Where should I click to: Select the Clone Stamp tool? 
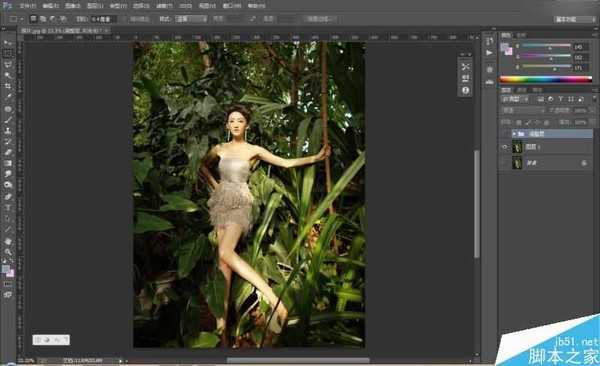coord(8,131)
